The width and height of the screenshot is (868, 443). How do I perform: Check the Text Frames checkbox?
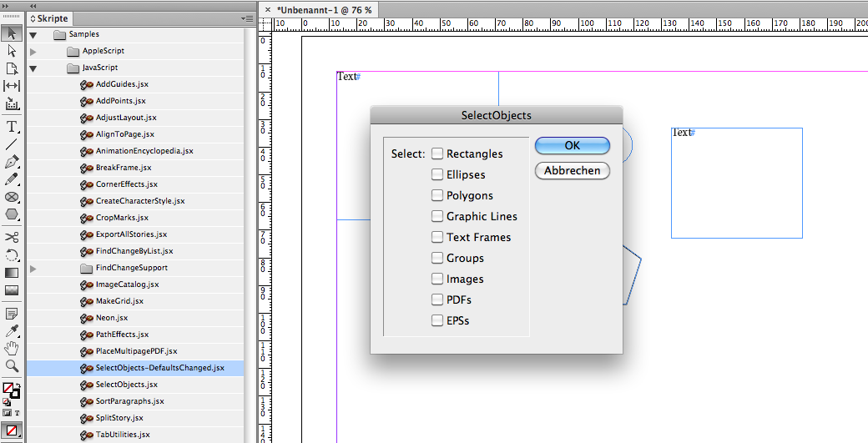pyautogui.click(x=437, y=237)
